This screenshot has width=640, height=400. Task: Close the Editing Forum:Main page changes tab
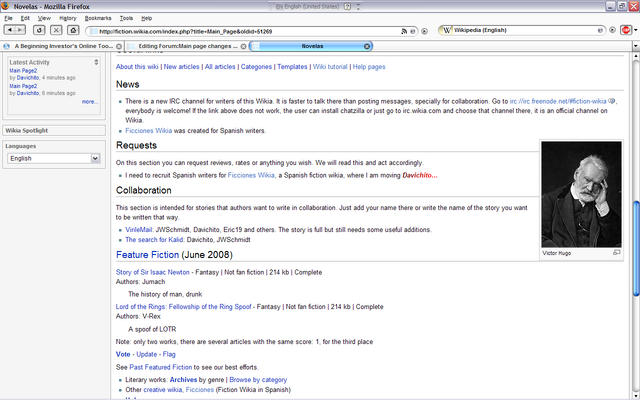(x=244, y=47)
